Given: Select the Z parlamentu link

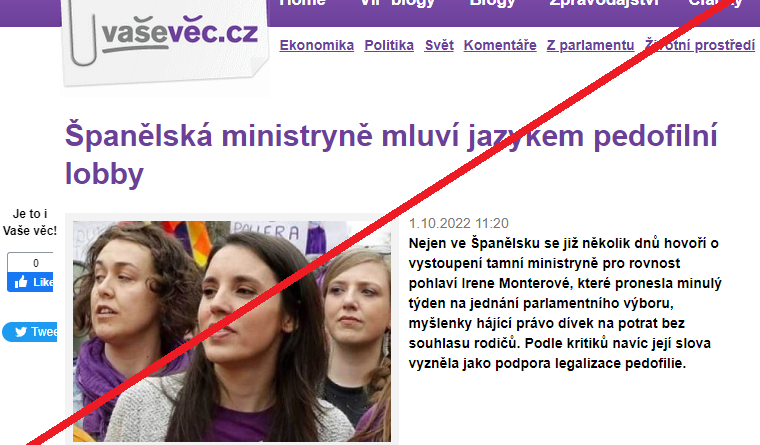Looking at the screenshot, I should (x=590, y=46).
